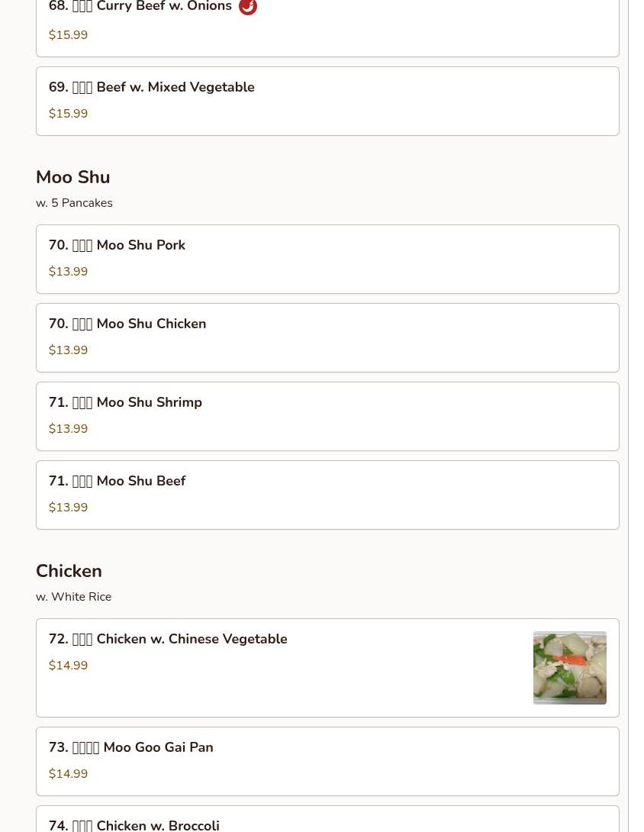This screenshot has height=832, width=644.
Task: Click the spicy chili icon beside Curry Beef
Action: (248, 7)
